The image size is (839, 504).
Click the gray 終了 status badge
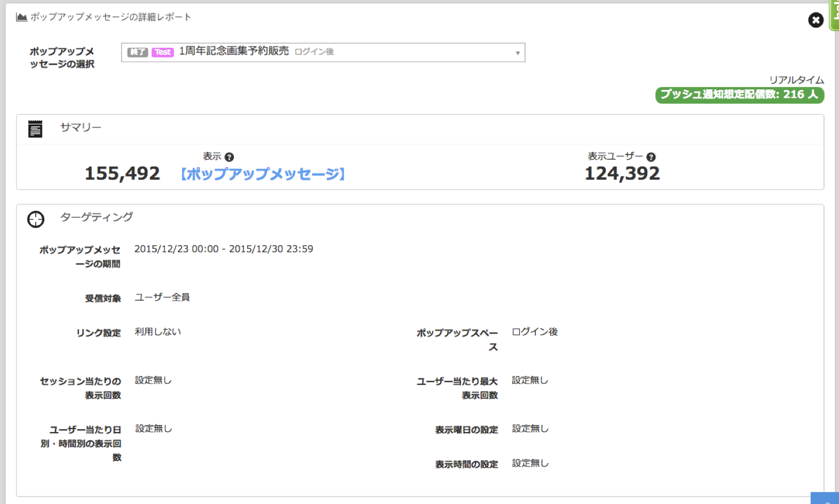pos(138,52)
